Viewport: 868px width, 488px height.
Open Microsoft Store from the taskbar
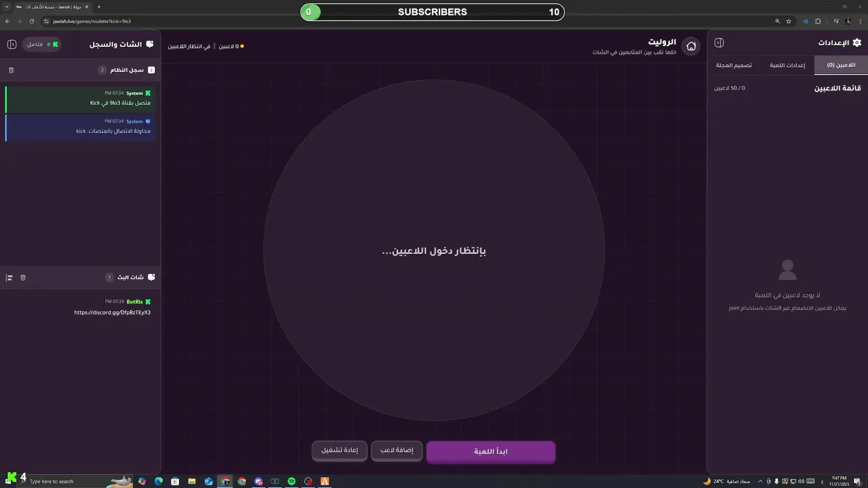pyautogui.click(x=175, y=481)
